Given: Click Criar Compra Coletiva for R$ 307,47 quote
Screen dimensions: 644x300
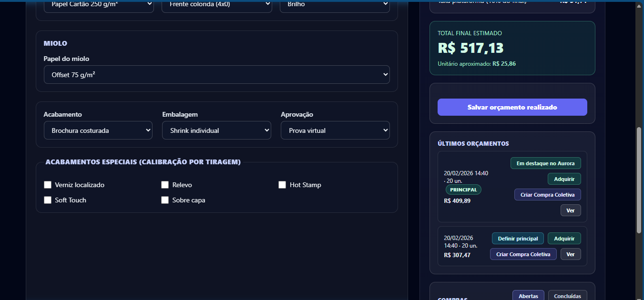Looking at the screenshot, I should [523, 254].
